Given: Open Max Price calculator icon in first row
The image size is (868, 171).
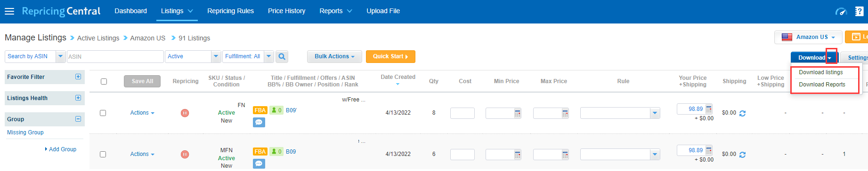Looking at the screenshot, I should coord(565,113).
